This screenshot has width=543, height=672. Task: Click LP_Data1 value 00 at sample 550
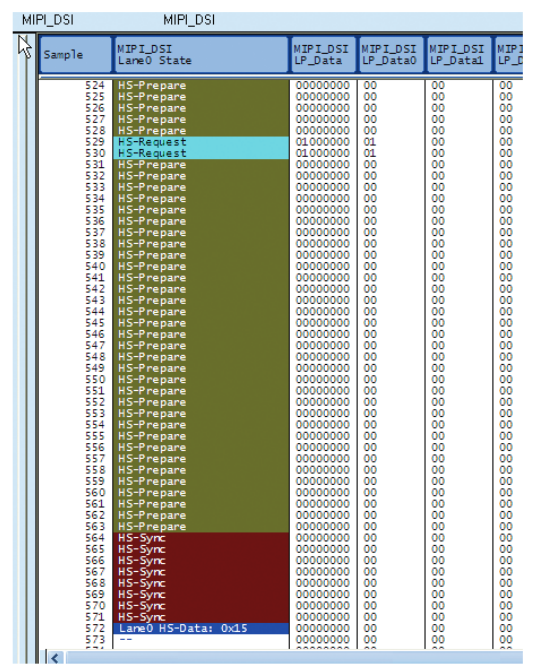[438, 380]
